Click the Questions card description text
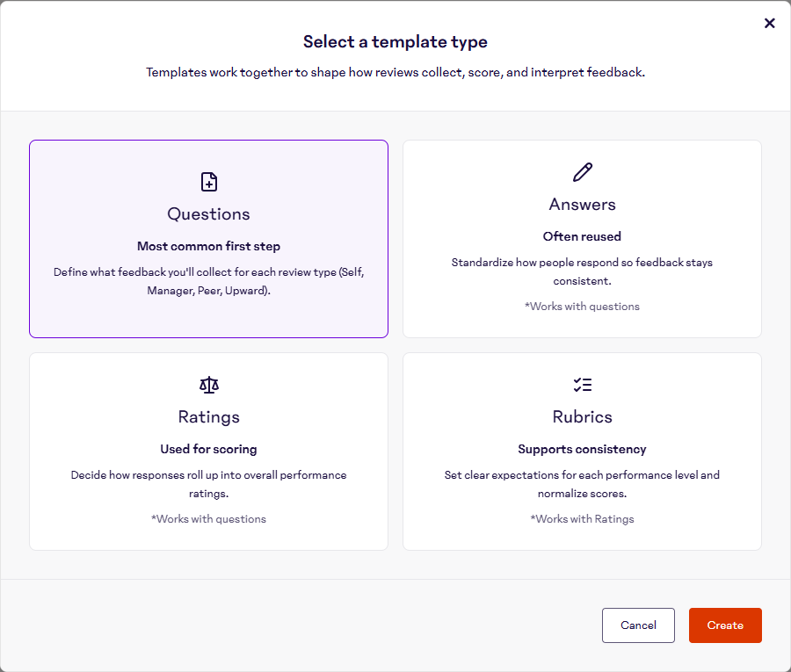 click(208, 281)
